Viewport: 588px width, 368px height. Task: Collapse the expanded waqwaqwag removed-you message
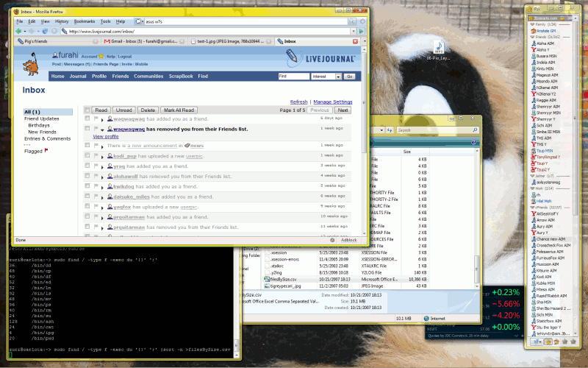[x=103, y=129]
